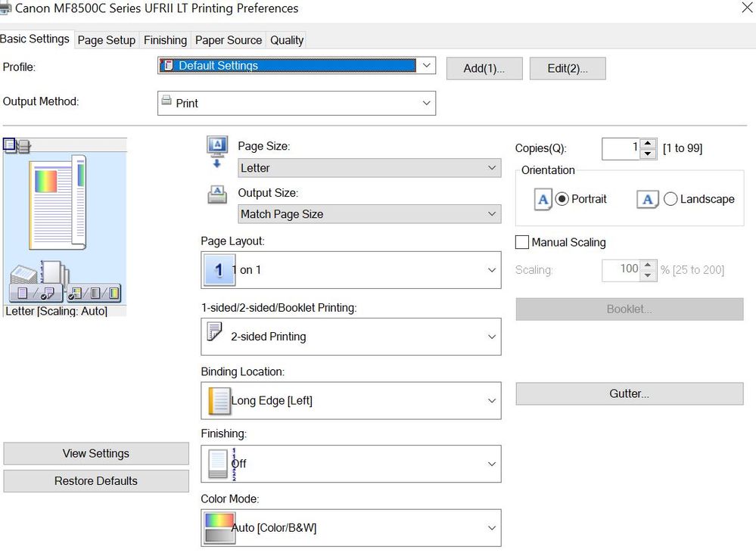Click the 1-sided/2-sided toggle in the preview

click(36, 292)
